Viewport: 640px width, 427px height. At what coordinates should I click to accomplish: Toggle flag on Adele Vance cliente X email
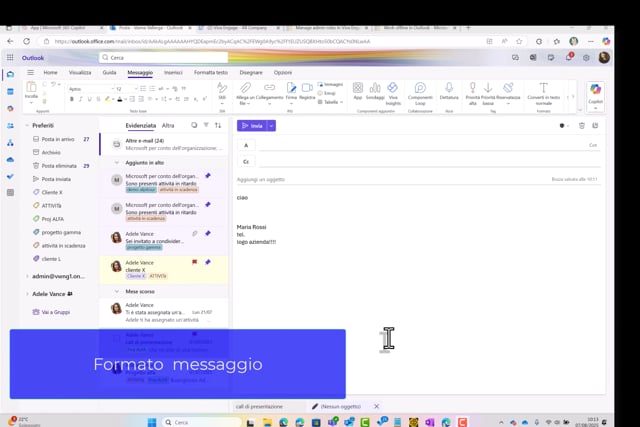pyautogui.click(x=194, y=262)
